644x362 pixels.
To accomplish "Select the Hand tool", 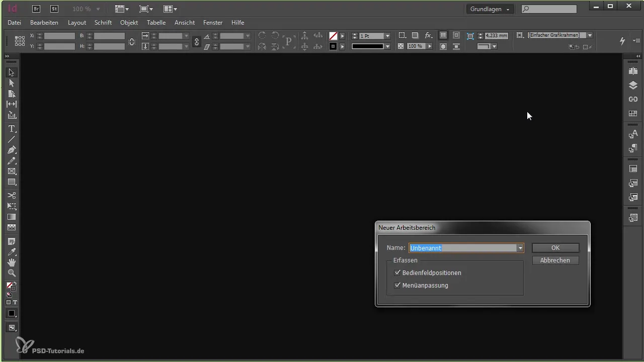I will [12, 262].
